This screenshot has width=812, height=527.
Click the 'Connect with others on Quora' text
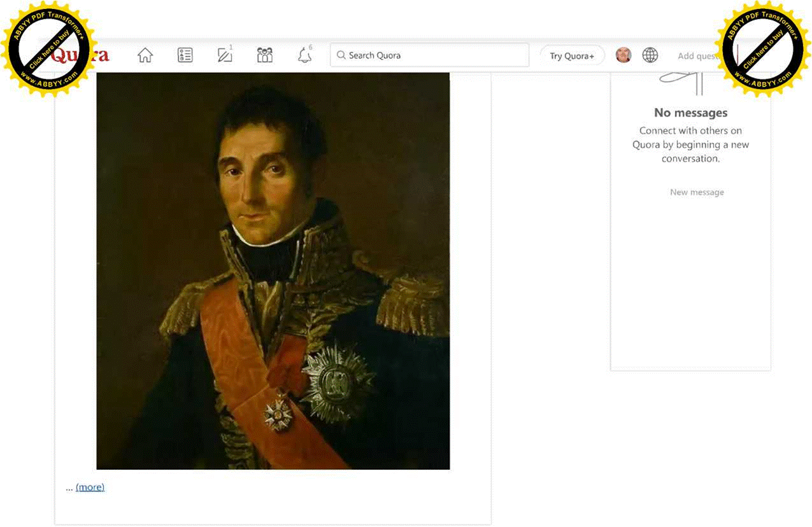[x=691, y=144]
